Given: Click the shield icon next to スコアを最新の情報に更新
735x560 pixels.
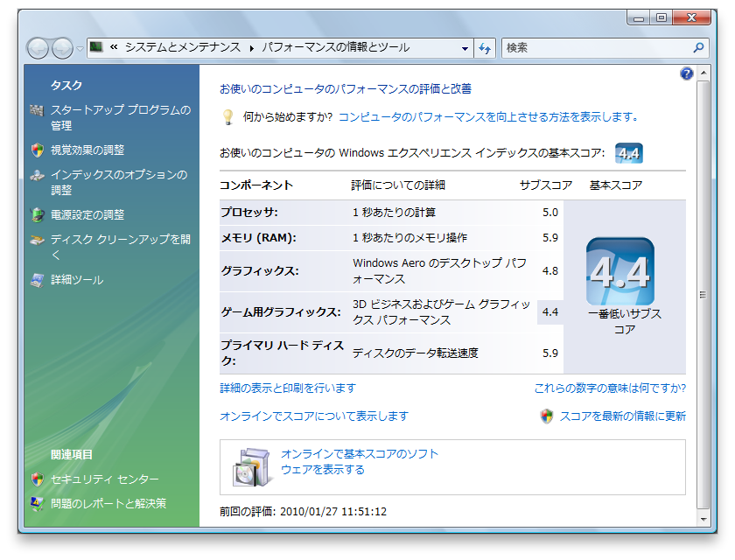Looking at the screenshot, I should click(547, 416).
